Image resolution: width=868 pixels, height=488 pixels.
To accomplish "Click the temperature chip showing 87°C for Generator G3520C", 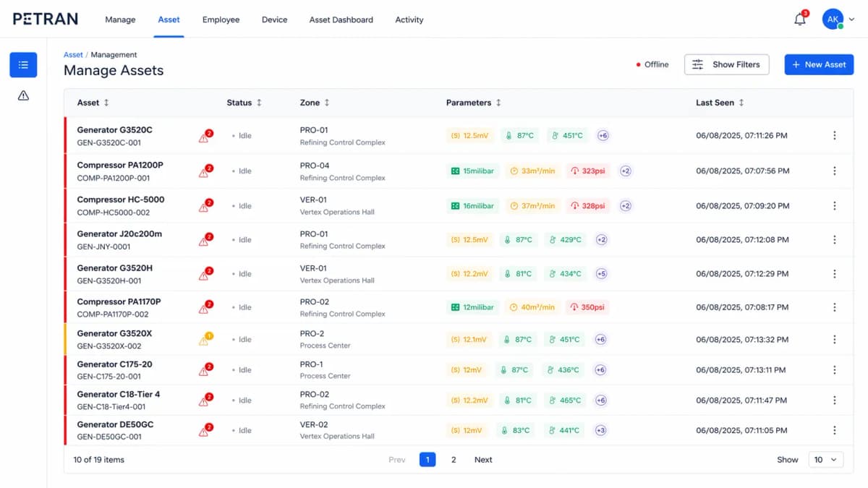I will click(x=519, y=135).
